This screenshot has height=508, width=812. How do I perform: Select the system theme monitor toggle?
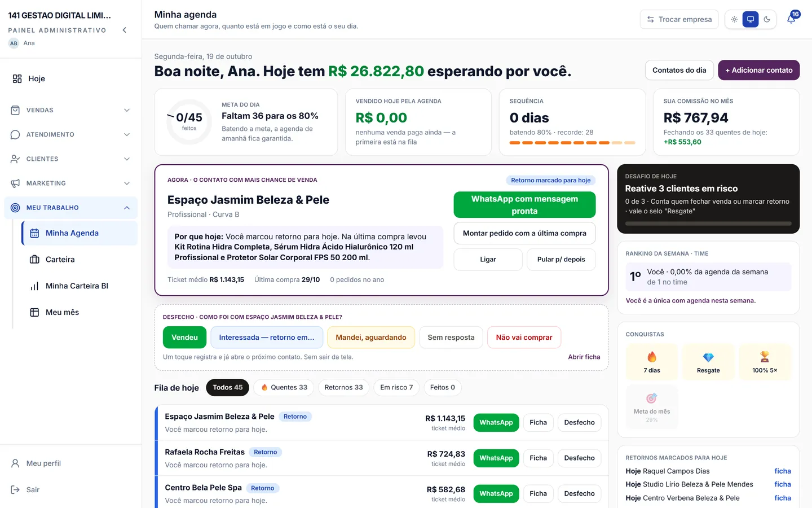(751, 19)
